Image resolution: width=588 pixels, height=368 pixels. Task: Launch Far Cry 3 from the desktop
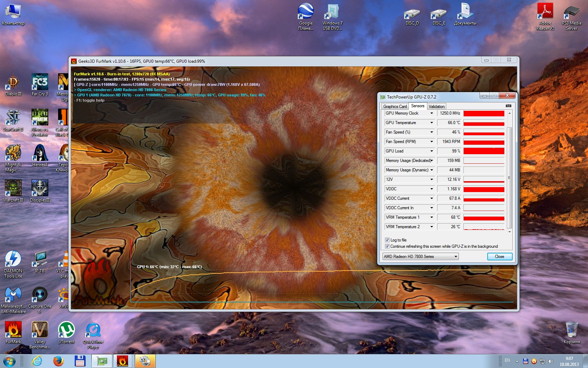click(40, 85)
